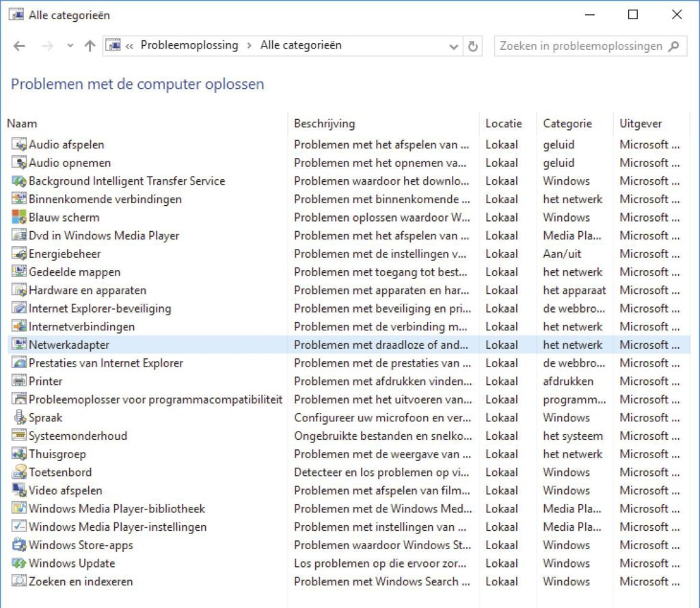Click the refresh icon in the address bar
This screenshot has height=608, width=700.
[x=472, y=46]
